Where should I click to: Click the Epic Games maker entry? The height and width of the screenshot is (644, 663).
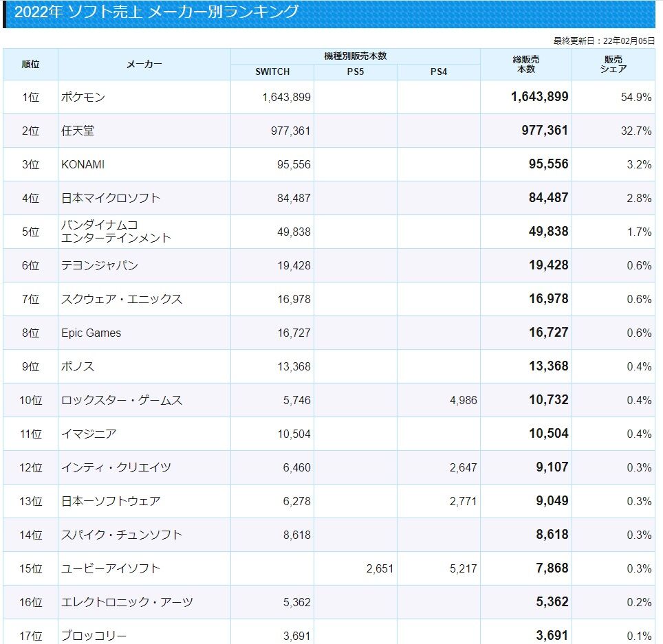click(91, 333)
